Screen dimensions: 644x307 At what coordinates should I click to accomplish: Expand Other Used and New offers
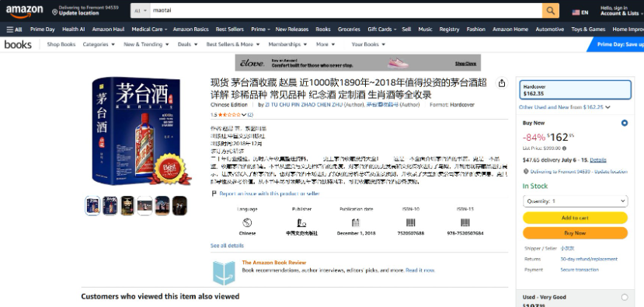(564, 107)
